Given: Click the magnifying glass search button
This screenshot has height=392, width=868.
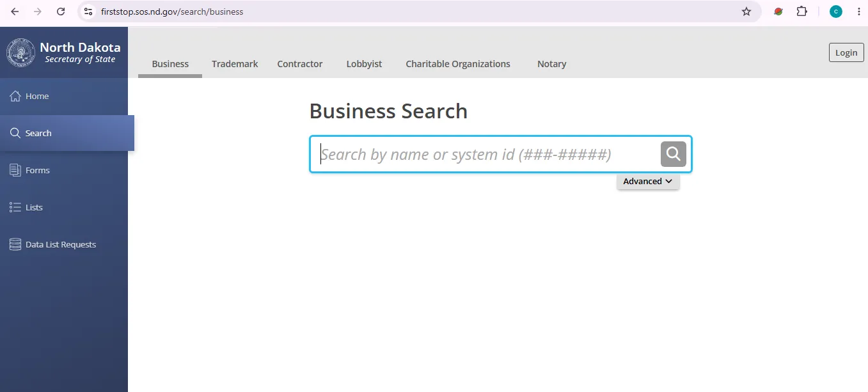Looking at the screenshot, I should pos(673,154).
